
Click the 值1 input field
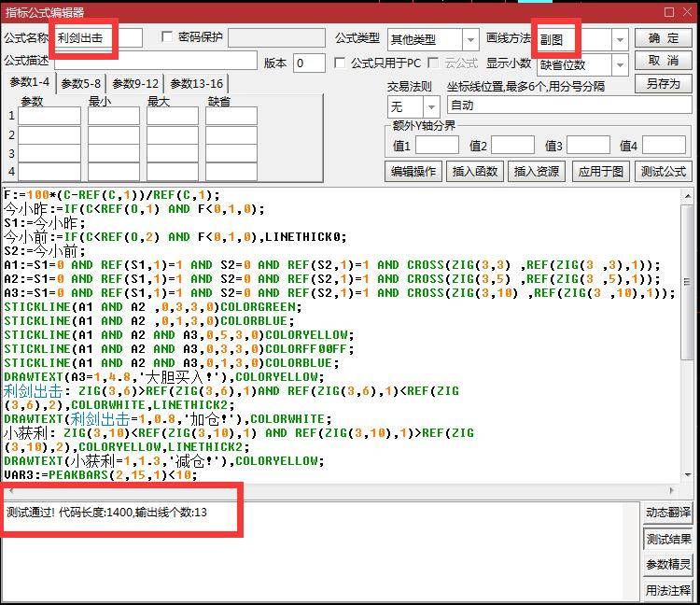(x=437, y=145)
